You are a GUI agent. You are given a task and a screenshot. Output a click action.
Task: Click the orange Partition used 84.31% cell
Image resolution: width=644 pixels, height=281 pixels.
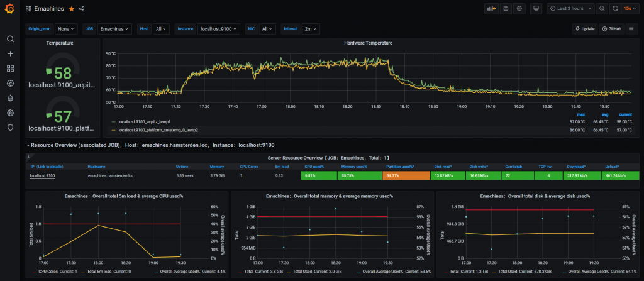(405, 176)
